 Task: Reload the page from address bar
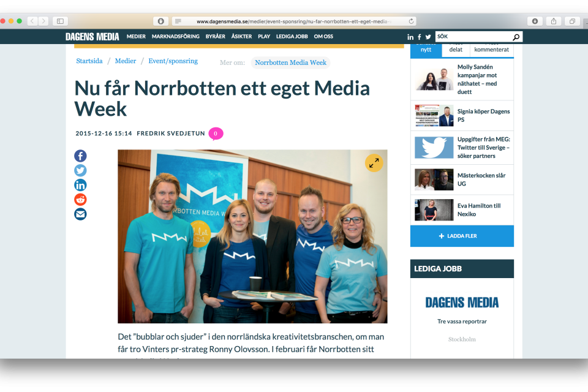411,21
